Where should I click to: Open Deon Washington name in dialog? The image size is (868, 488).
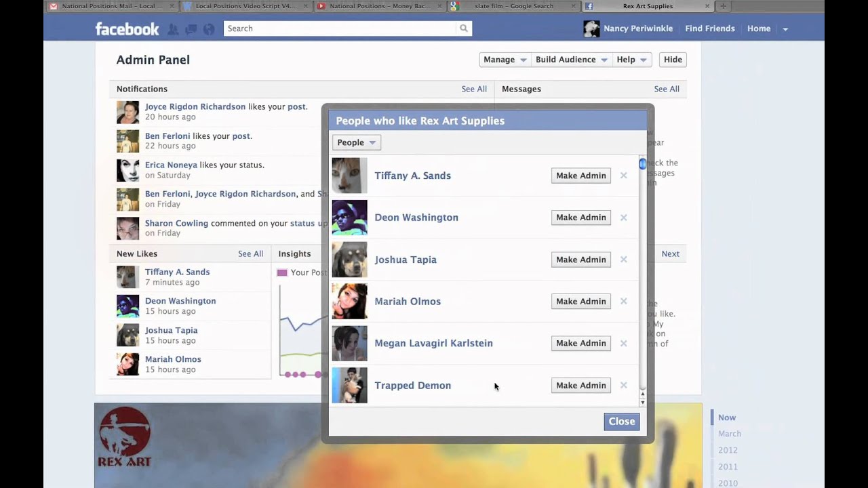coord(416,218)
